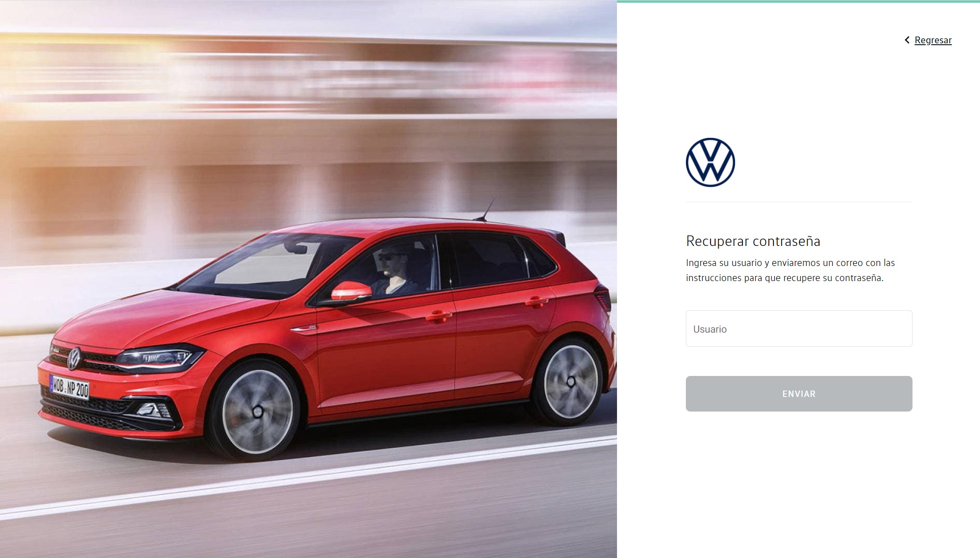Click the car's front wheel
This screenshot has height=558, width=980.
tap(257, 411)
